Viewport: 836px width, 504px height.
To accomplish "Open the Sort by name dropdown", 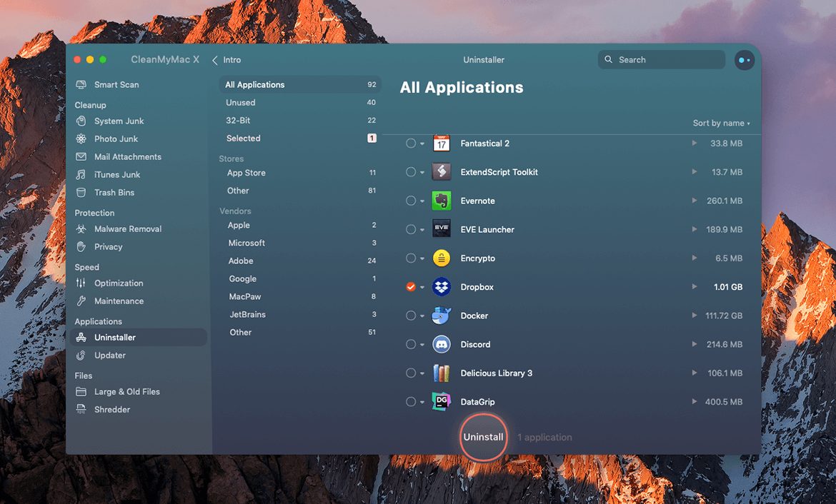I will (x=722, y=123).
